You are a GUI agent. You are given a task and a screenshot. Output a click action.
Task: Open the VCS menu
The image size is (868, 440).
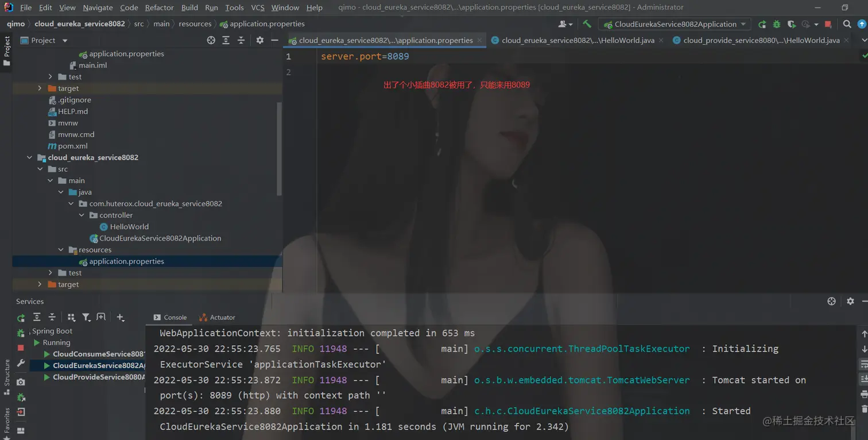coord(258,7)
